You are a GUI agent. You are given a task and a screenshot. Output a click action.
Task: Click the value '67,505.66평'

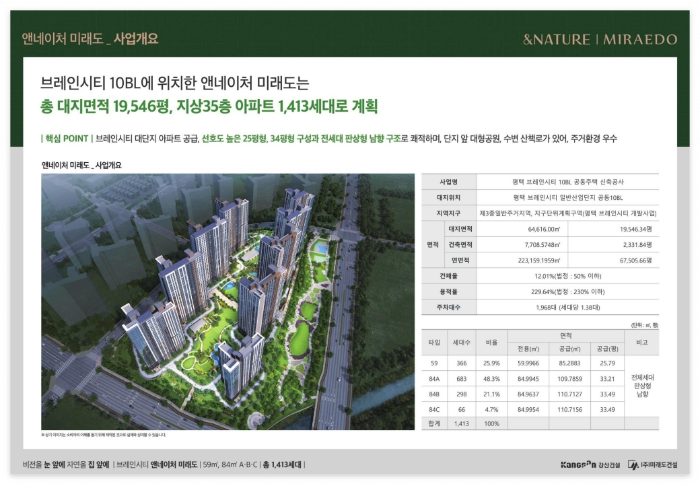click(636, 260)
